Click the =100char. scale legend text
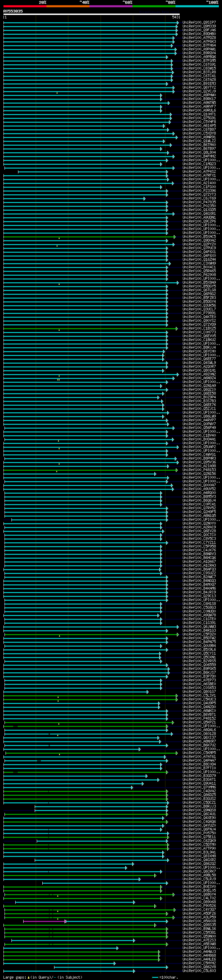This screenshot has height=980, width=222. [169, 977]
